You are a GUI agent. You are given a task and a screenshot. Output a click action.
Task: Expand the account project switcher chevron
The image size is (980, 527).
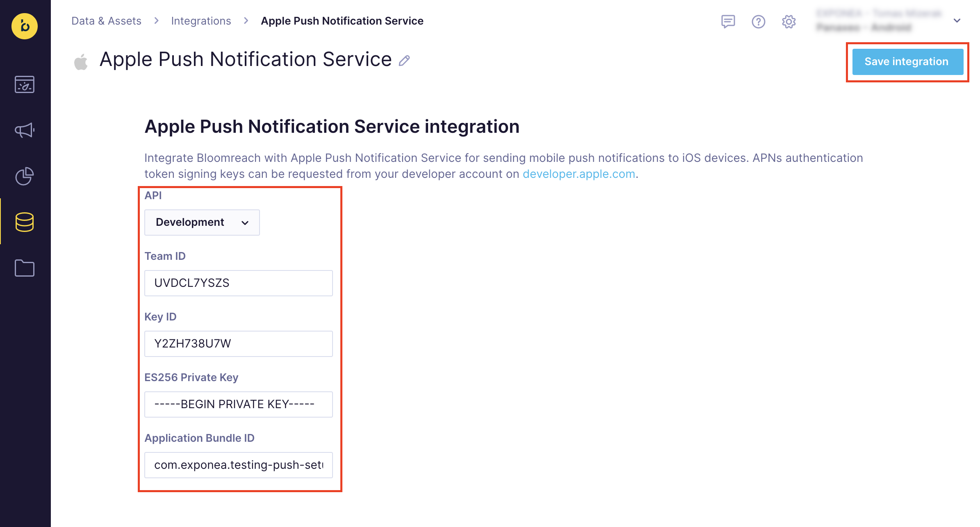coord(957,20)
